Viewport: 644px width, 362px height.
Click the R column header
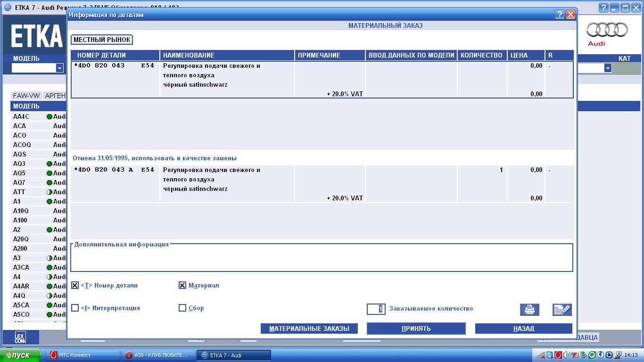tap(559, 55)
